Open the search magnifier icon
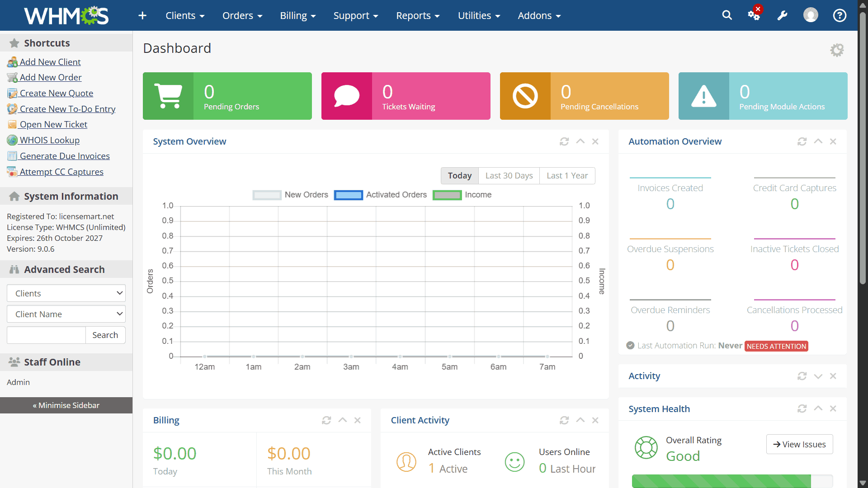The image size is (868, 488). [727, 15]
